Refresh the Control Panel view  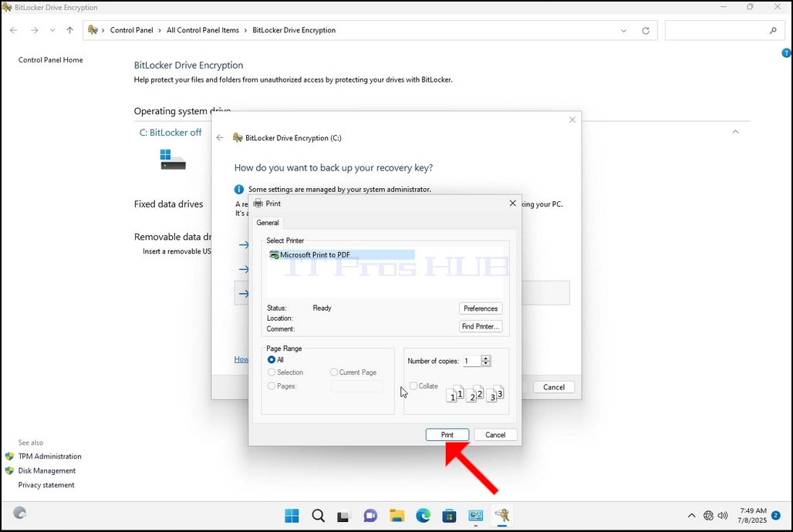(x=646, y=31)
